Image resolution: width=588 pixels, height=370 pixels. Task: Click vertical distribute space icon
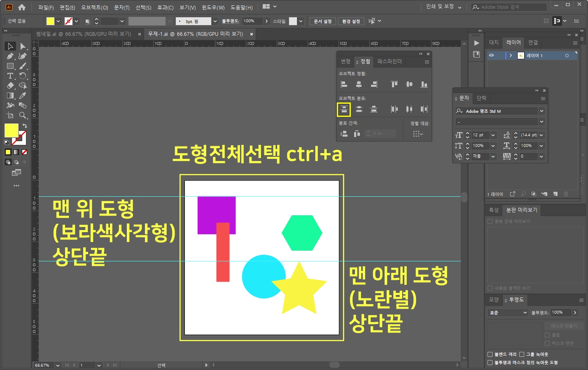[x=344, y=133]
